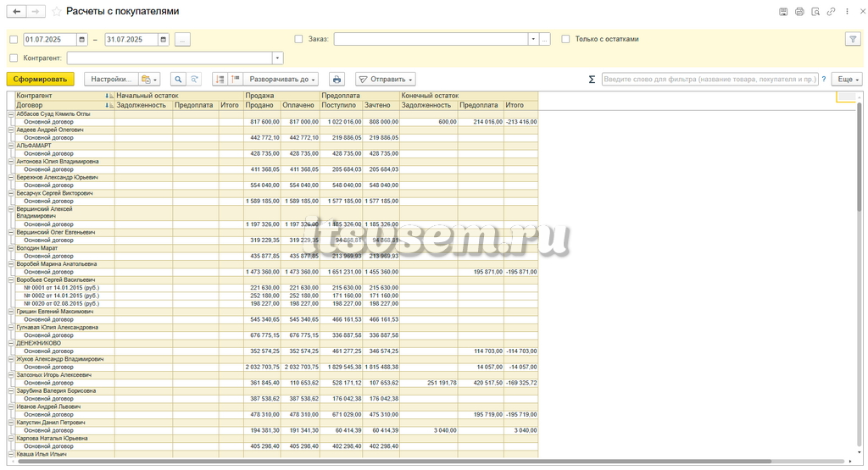Focus the Заказ input field

(x=431, y=39)
